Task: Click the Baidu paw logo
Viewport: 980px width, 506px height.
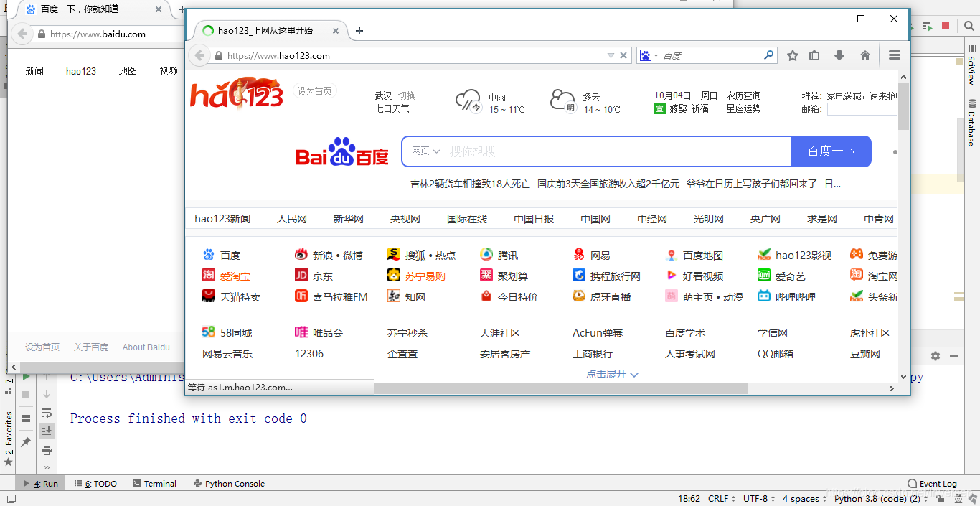Action: pyautogui.click(x=342, y=151)
